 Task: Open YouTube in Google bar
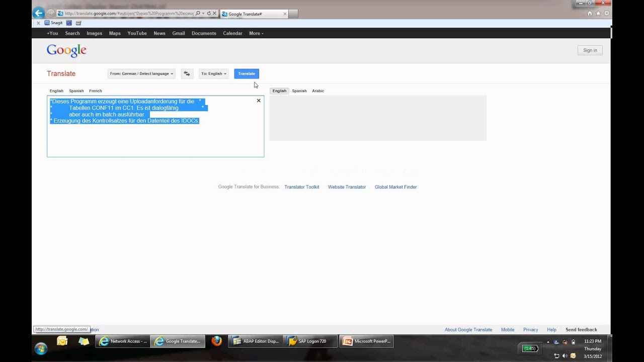pyautogui.click(x=137, y=33)
